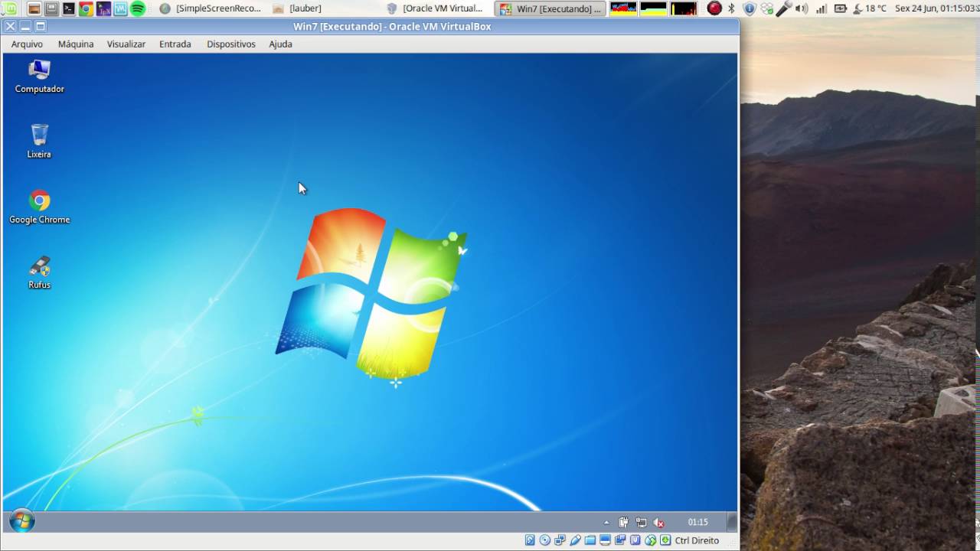
Task: Click the panel clock Sex 24 Jun
Action: pyautogui.click(x=937, y=9)
